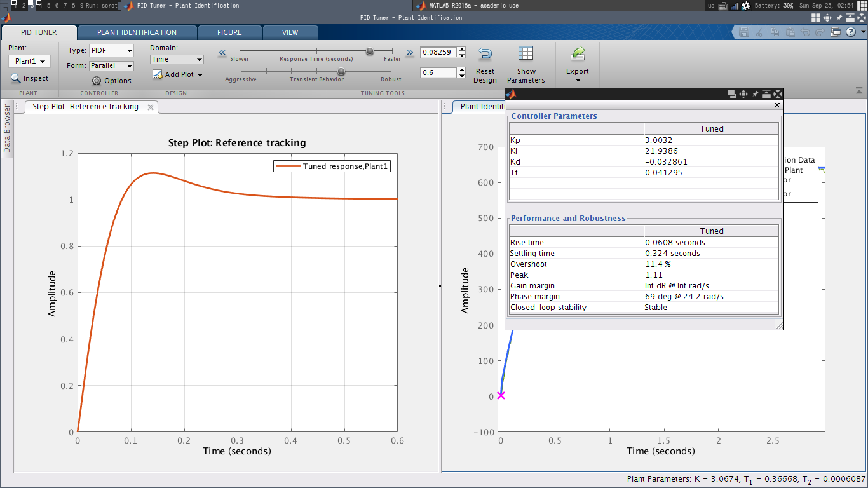Viewport: 868px width, 488px height.
Task: Open the help question mark icon
Action: pos(850,32)
